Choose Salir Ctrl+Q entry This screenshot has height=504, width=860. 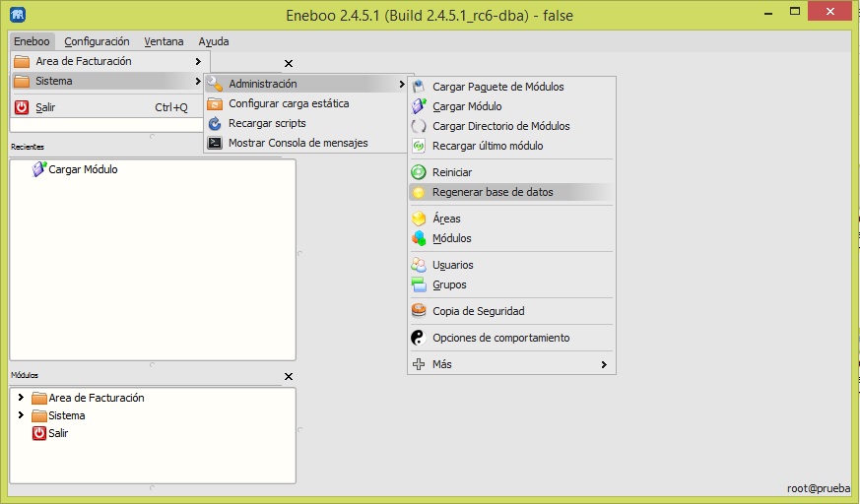click(107, 107)
